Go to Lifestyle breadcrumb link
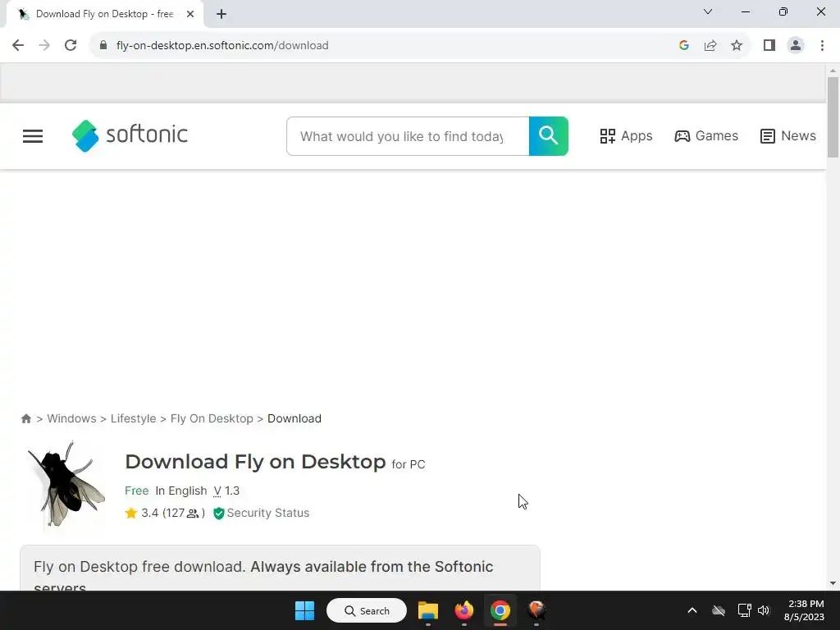840x630 pixels. tap(134, 418)
